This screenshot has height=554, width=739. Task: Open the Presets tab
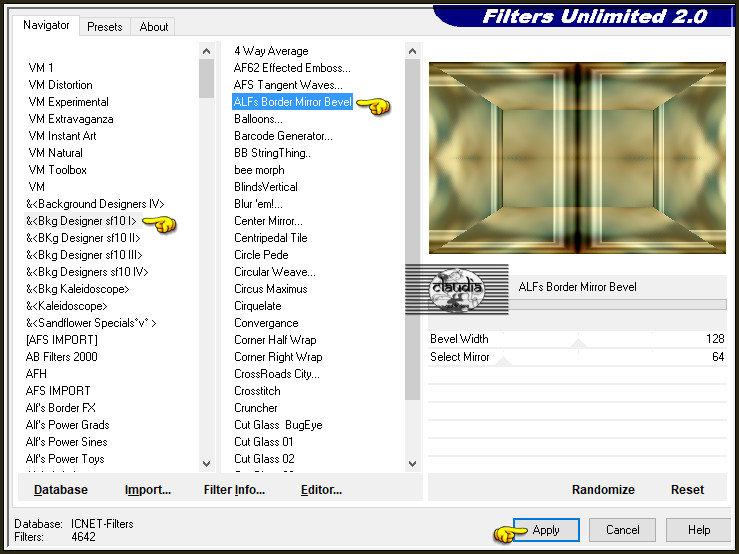click(105, 27)
